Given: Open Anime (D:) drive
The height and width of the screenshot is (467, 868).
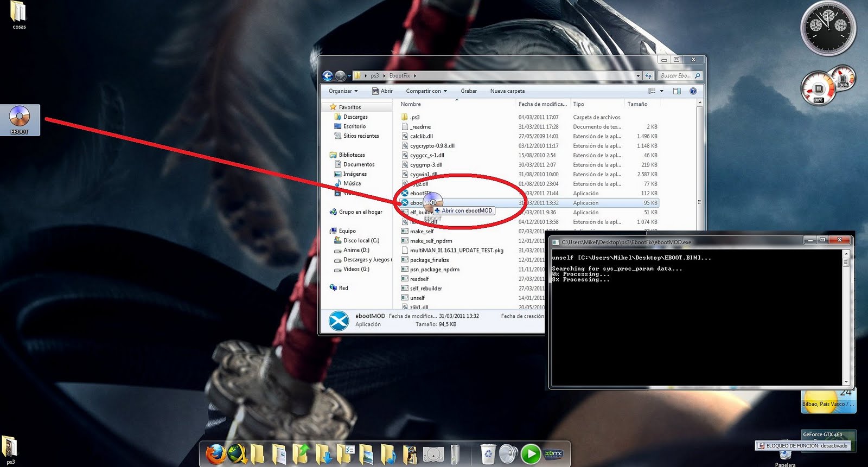Looking at the screenshot, I should (356, 250).
